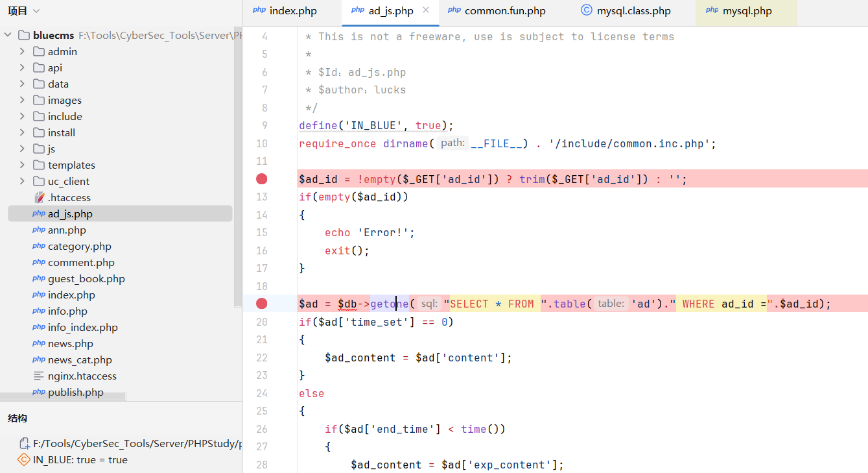Open comment.php in the project tree
The height and width of the screenshot is (473, 868).
coord(80,263)
